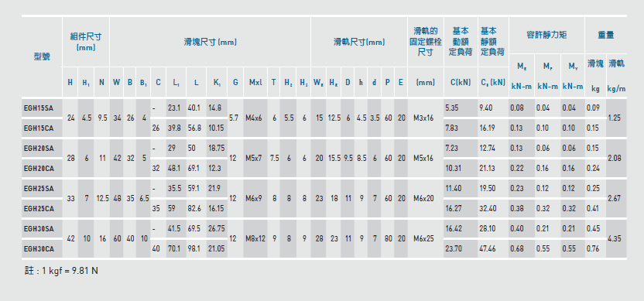Click the 56.8 length value

pos(194,128)
